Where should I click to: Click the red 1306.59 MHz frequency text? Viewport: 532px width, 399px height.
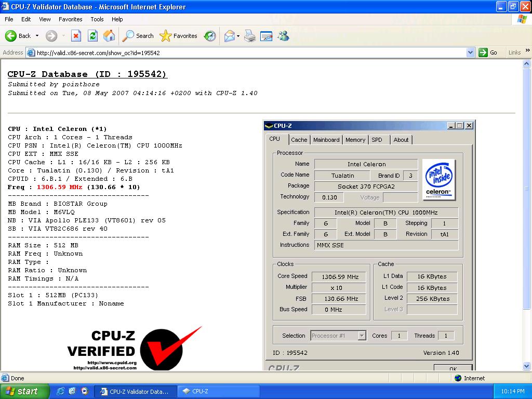tap(59, 187)
